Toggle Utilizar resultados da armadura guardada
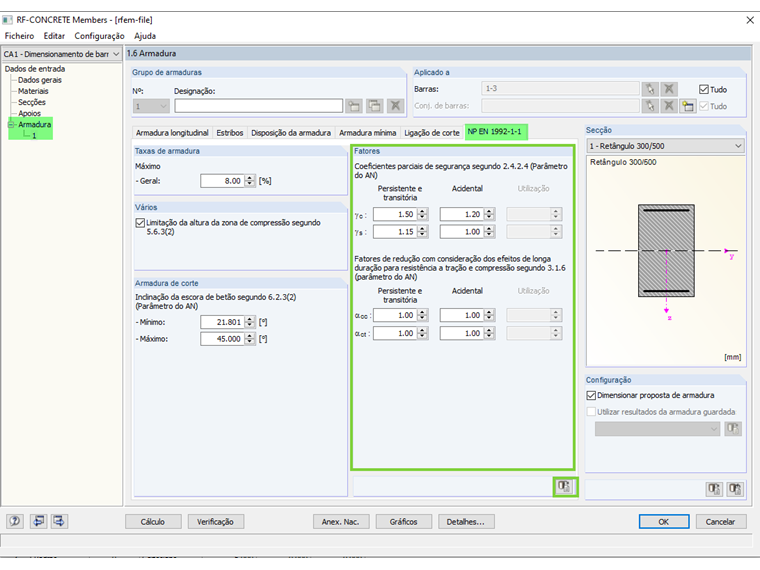Screen dimensions: 760x570 tap(591, 412)
